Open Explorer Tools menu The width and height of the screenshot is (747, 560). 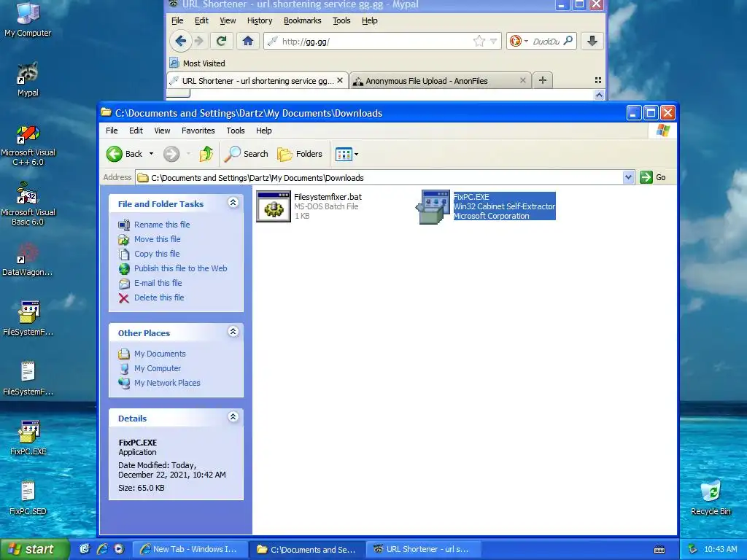pyautogui.click(x=236, y=131)
